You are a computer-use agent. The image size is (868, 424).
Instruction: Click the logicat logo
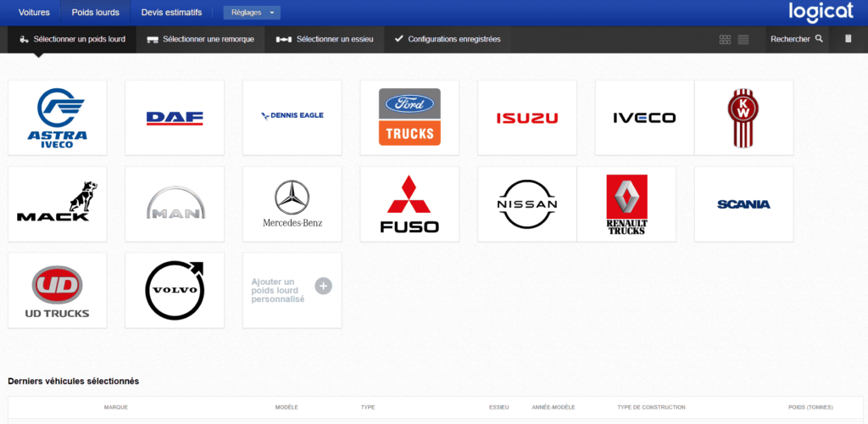click(821, 13)
